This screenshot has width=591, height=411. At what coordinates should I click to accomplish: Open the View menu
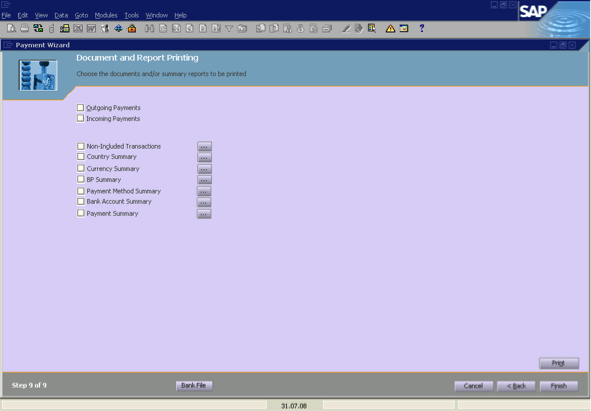41,15
